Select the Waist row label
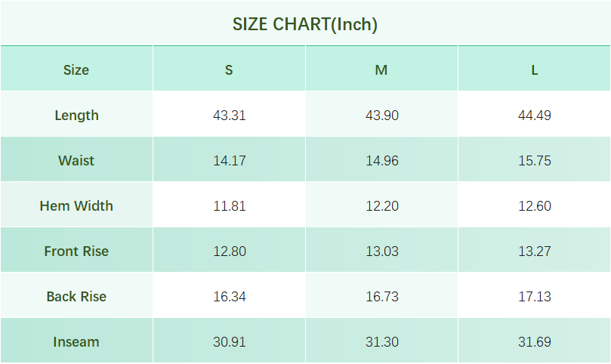Viewport: 611px width, 364px height. coord(76,161)
